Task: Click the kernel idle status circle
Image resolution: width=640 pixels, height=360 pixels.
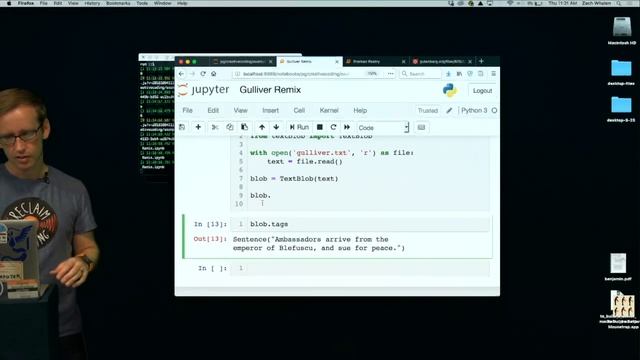Action: [494, 111]
